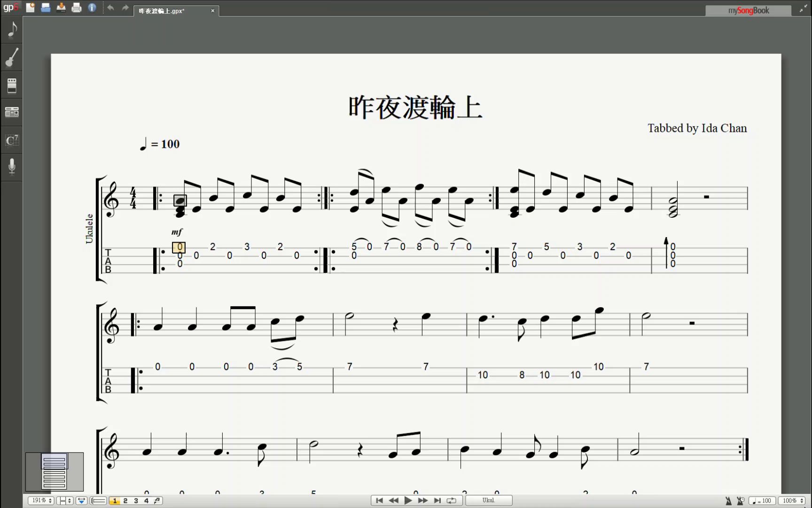The image size is (812, 508).
Task: Click the Ukulele track label
Action: tap(89, 229)
